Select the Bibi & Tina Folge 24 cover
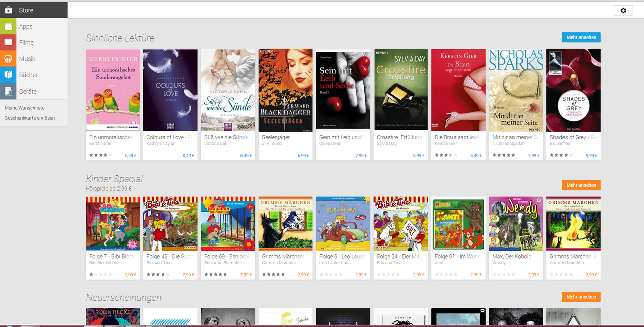Viewport: 644px width, 327px height. tap(401, 223)
